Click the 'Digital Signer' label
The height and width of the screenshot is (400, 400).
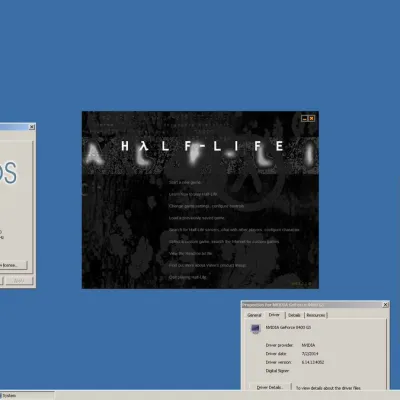pos(277,371)
